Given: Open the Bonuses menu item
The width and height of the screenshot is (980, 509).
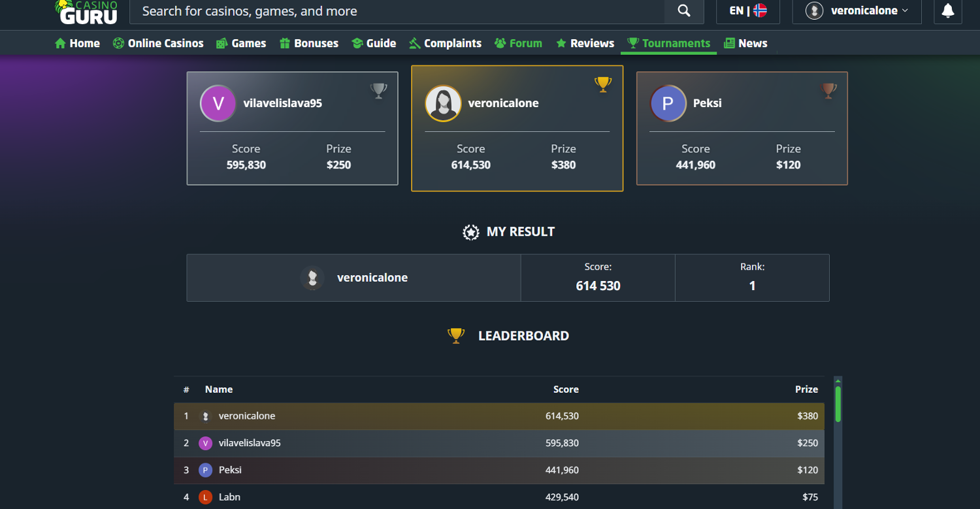Looking at the screenshot, I should tap(309, 43).
